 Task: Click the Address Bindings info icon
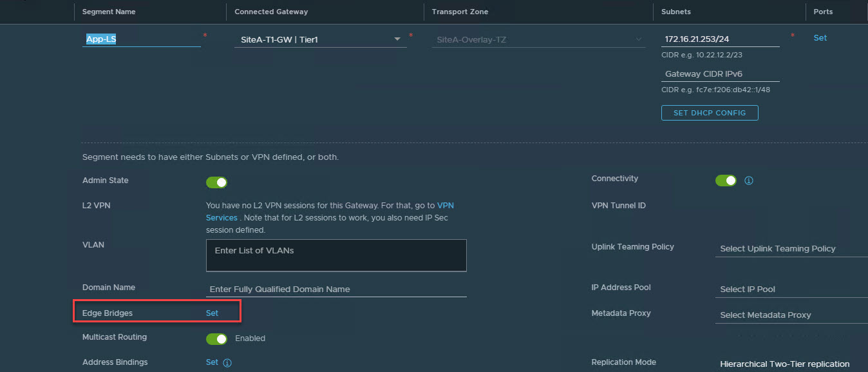click(x=227, y=363)
